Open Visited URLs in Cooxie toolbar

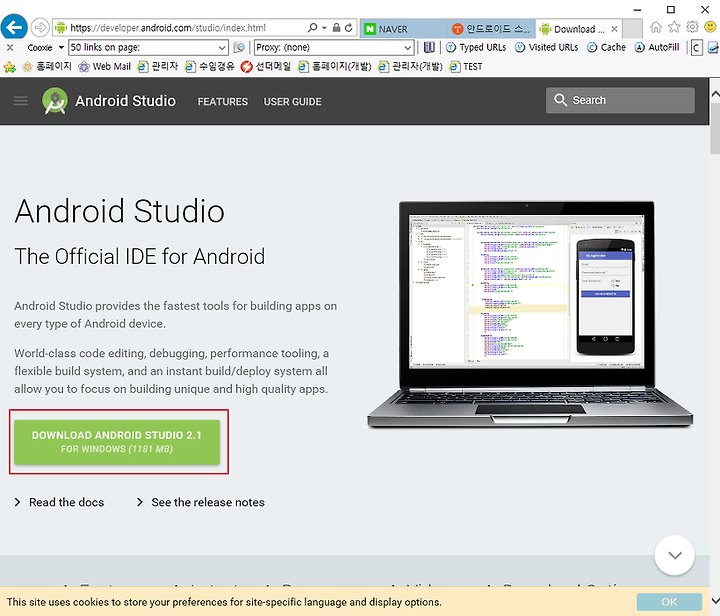point(546,47)
